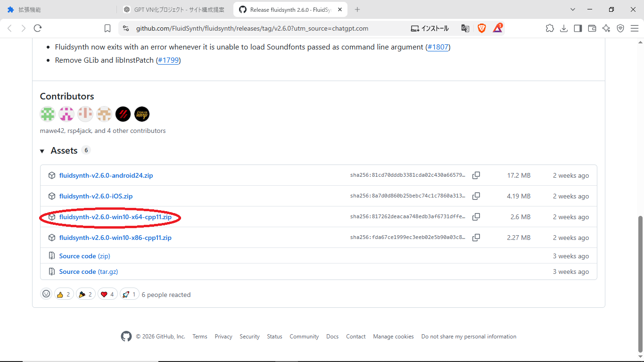Open the downloads toolbar icon
Screen dimensions: 644x362
coord(564,28)
